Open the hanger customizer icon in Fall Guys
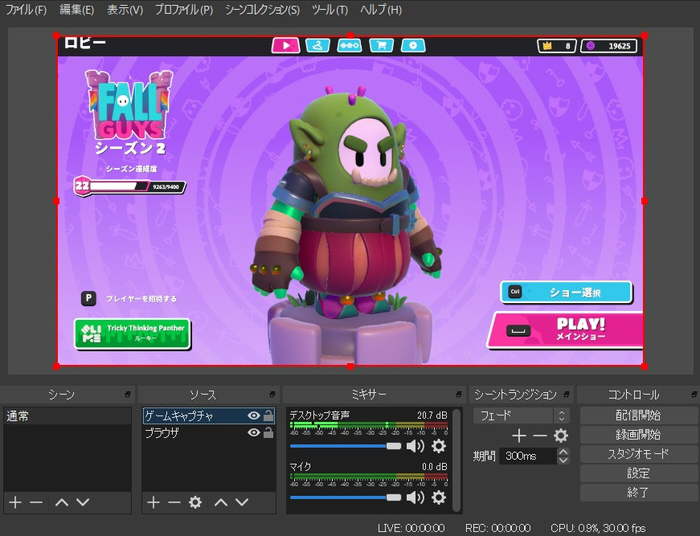700x536 pixels. pyautogui.click(x=318, y=46)
